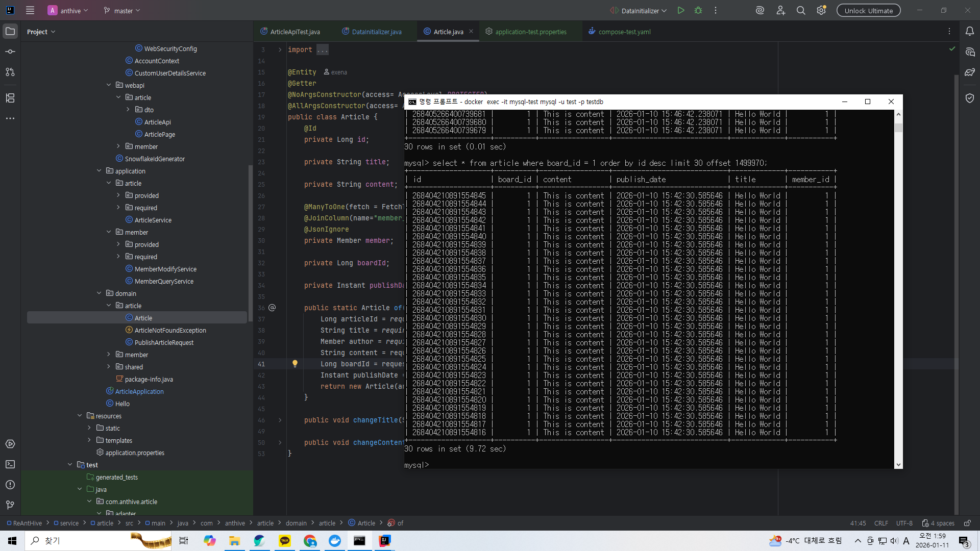Open the Problems tool window
The image size is (980, 551).
(x=10, y=485)
